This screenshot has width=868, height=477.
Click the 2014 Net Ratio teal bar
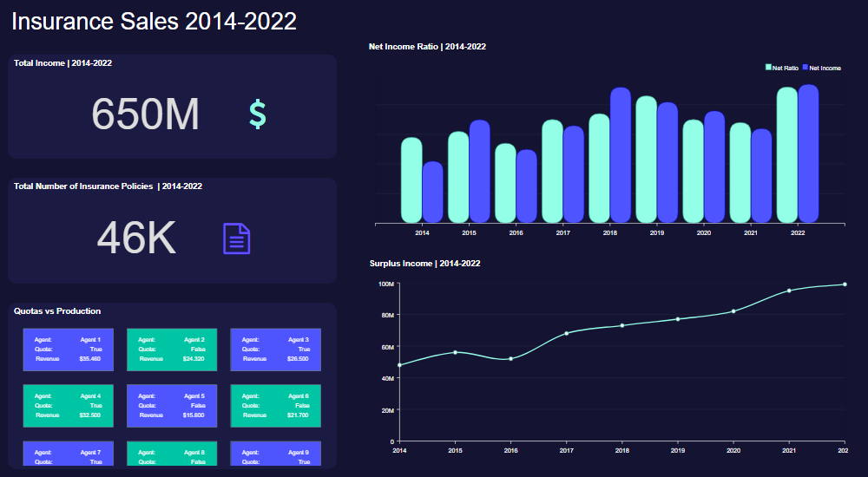coord(411,180)
